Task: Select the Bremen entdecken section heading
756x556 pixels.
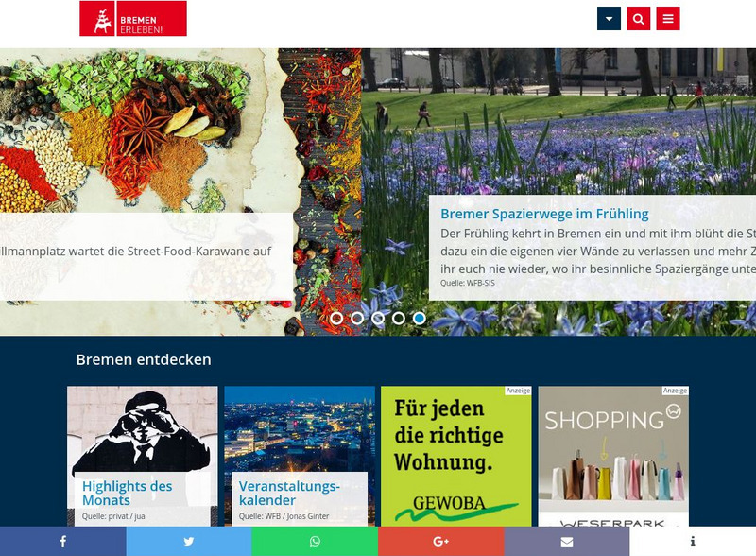Action: (143, 359)
